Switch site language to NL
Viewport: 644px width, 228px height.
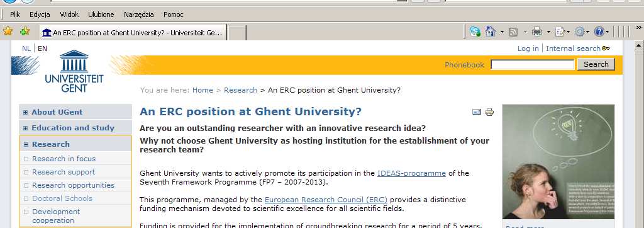[26, 48]
